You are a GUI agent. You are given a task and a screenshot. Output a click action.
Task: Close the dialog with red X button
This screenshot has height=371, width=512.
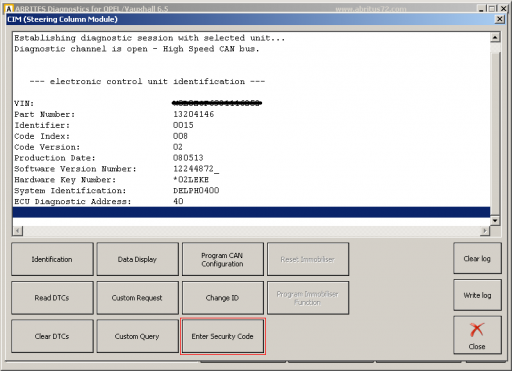pyautogui.click(x=477, y=335)
